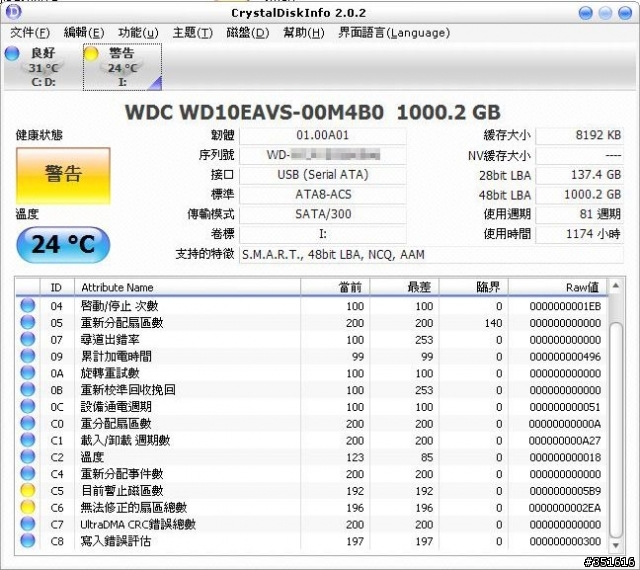Click yellow warning orb of row C5
Viewport: 640px width, 570px height.
tap(28, 490)
